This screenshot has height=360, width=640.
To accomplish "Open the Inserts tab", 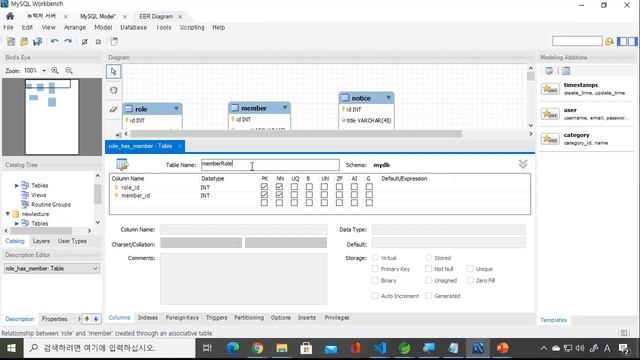I will (307, 318).
